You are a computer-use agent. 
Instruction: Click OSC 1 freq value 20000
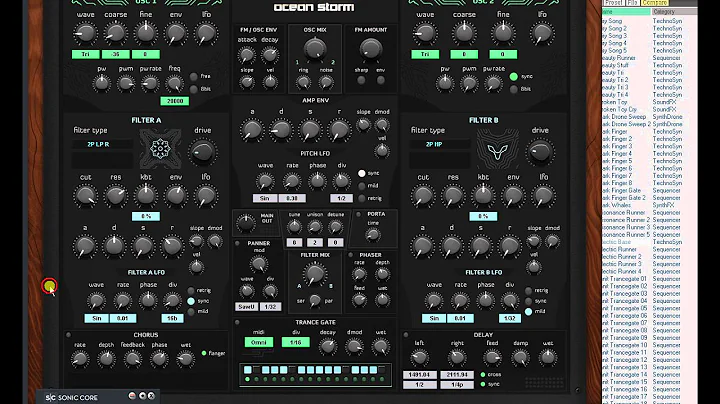pos(174,101)
